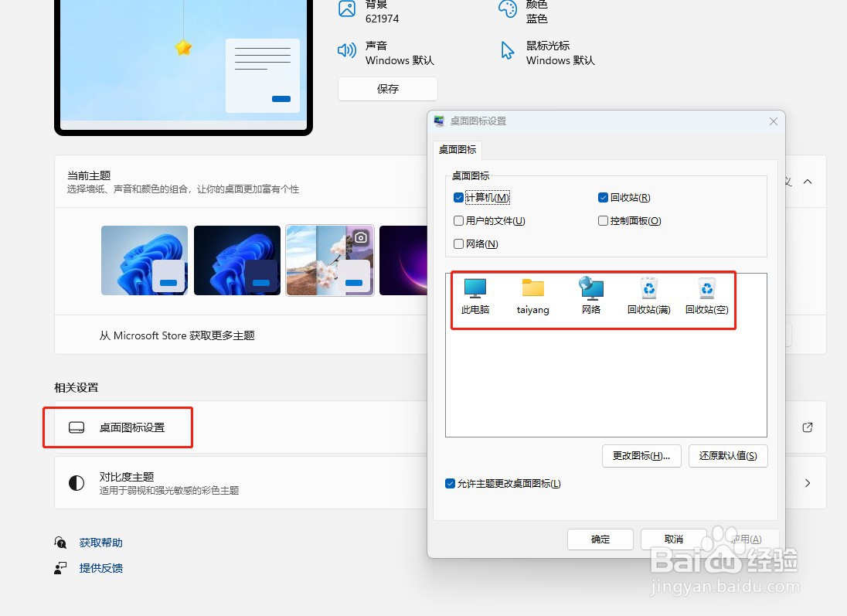Open the 提供反馈 link
The height and width of the screenshot is (616, 847).
click(x=101, y=568)
